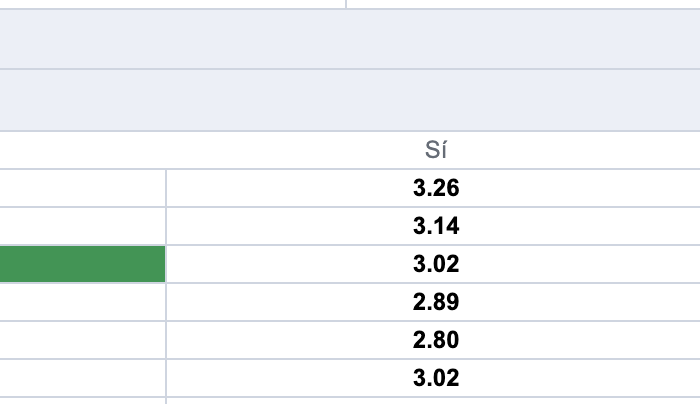This screenshot has height=404, width=700.
Task: Click border between green cell and 3.02
Action: pyautogui.click(x=166, y=264)
